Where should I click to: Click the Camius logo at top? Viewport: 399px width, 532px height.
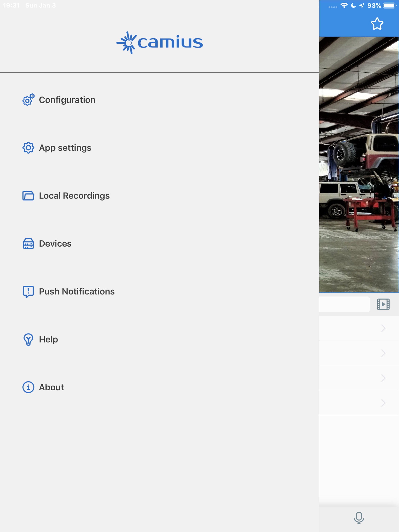coord(160,43)
